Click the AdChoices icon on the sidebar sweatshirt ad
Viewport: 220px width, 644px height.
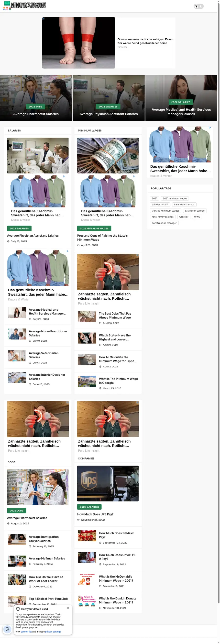[x=210, y=128]
